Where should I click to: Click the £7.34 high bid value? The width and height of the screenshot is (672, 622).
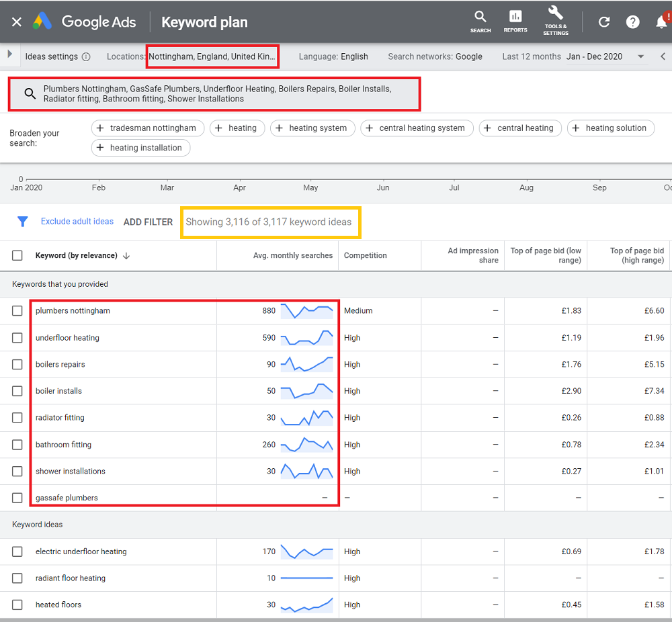tap(654, 391)
